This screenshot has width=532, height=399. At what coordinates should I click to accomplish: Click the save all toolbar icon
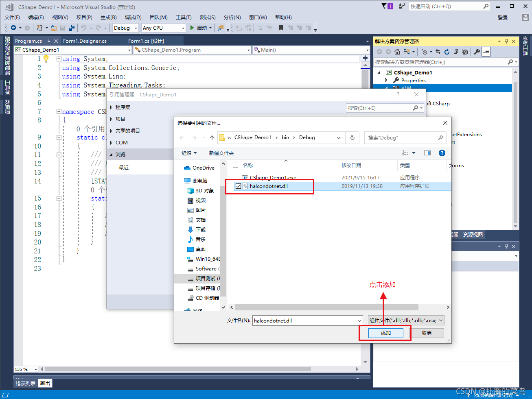point(72,28)
